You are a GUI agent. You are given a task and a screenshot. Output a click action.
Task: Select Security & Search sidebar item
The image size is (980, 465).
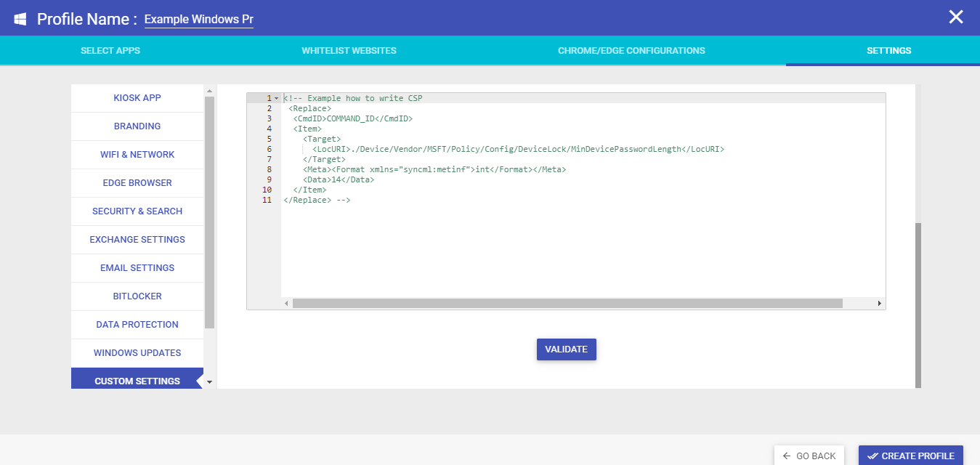click(137, 211)
